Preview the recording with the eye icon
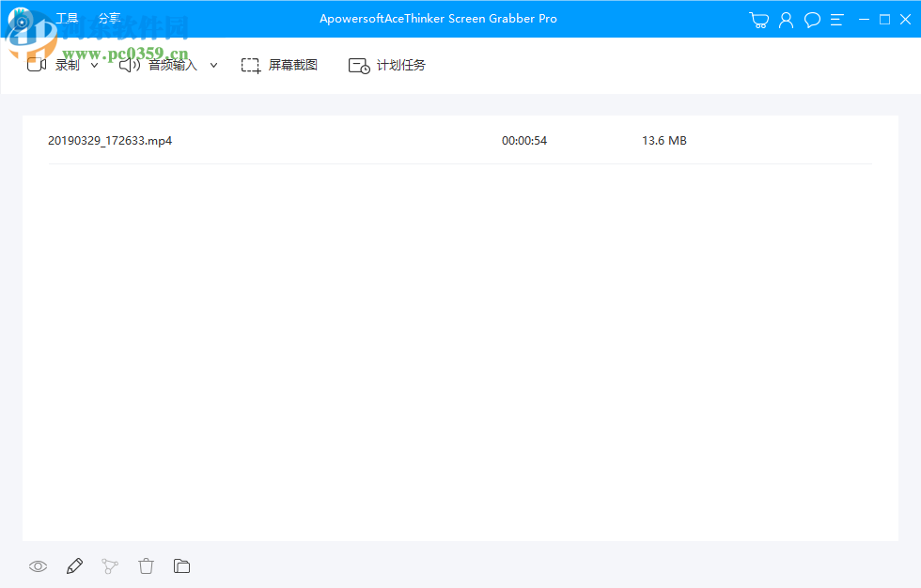This screenshot has width=921, height=588. 38,565
